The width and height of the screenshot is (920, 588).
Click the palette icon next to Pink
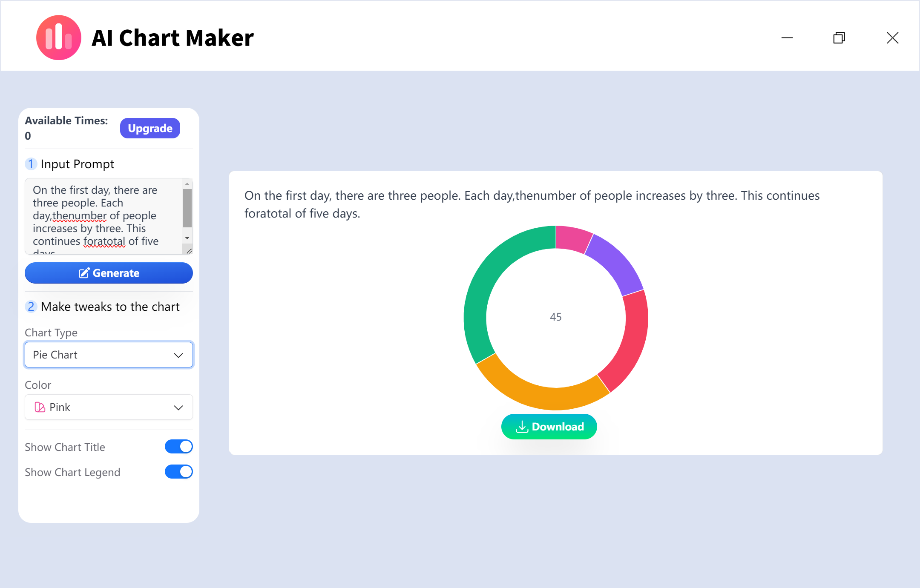tap(40, 407)
